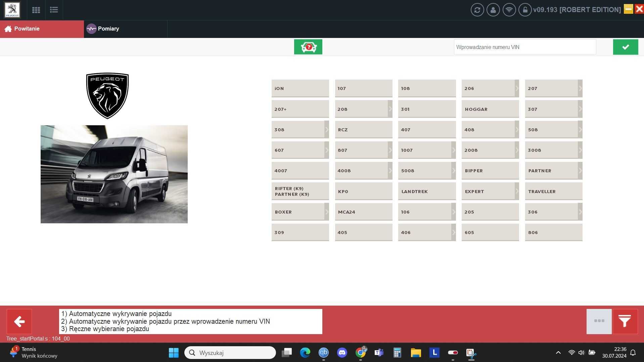Select the 605 model

(490, 232)
